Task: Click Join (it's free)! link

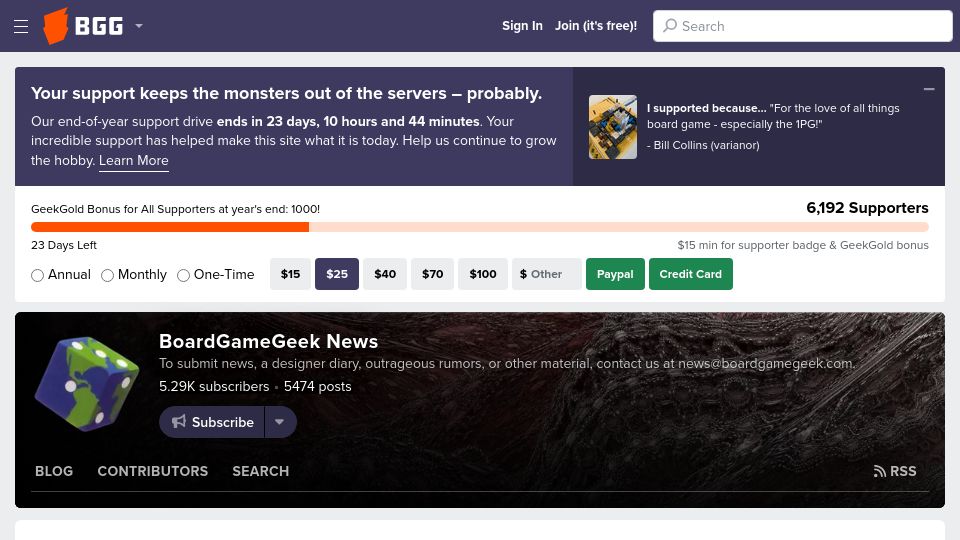Action: 596,26
